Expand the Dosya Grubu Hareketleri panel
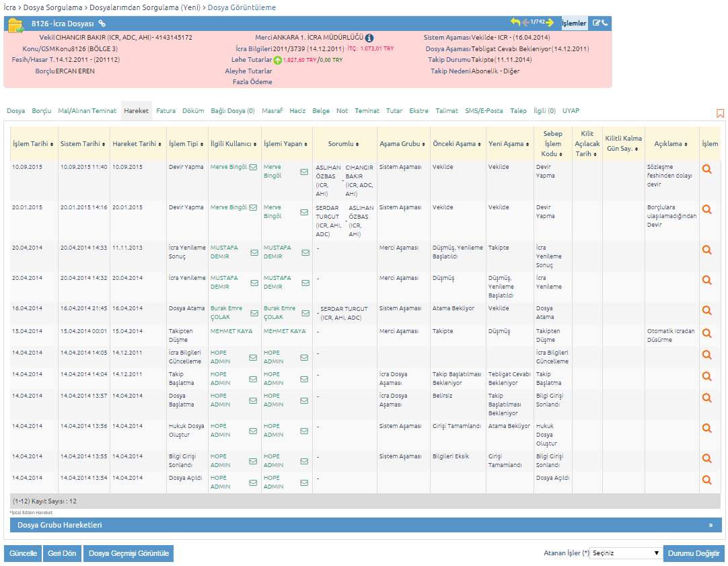 pos(366,525)
